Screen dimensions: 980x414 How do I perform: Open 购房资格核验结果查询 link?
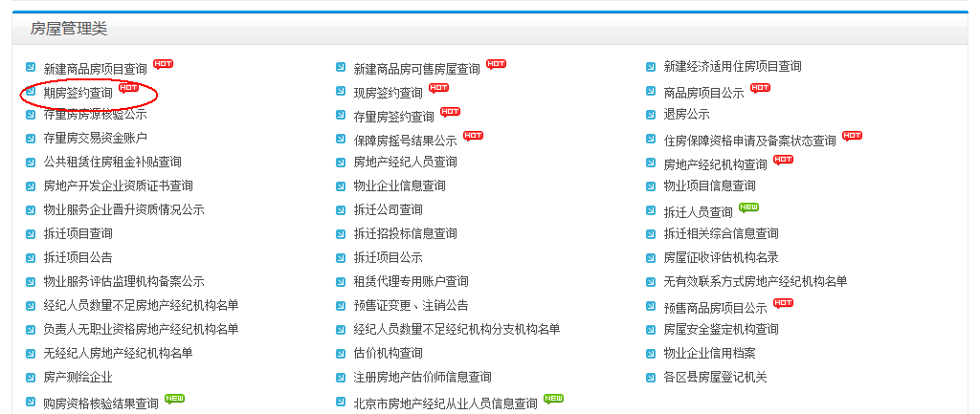point(100,403)
